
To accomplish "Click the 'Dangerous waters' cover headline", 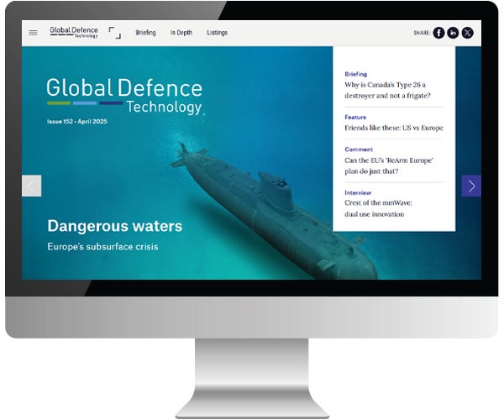I will click(114, 226).
